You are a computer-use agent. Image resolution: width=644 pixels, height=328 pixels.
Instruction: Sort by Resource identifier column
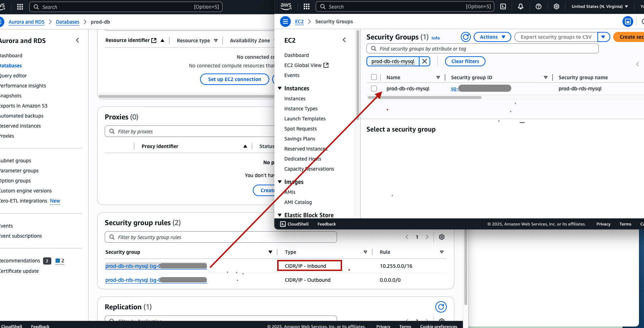[x=162, y=41]
